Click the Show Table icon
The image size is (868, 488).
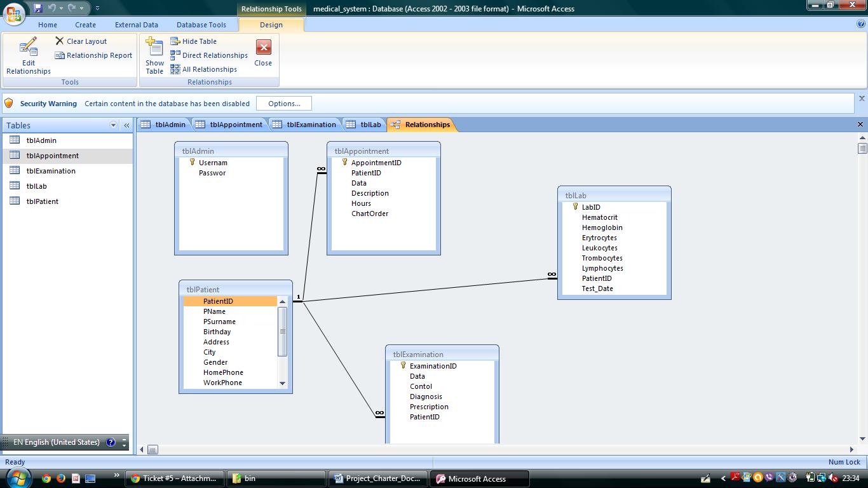(x=154, y=48)
